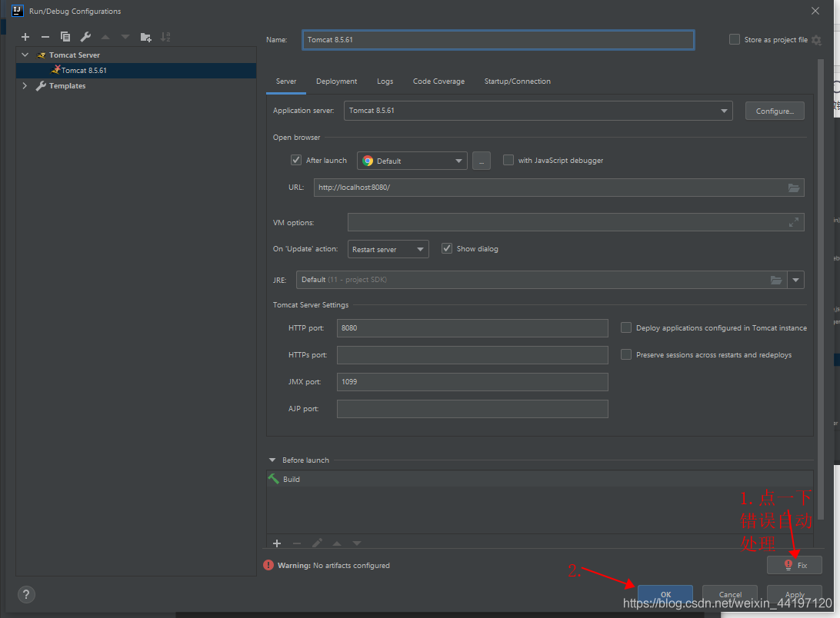
Task: Switch to the Deployment tab
Action: tap(336, 81)
